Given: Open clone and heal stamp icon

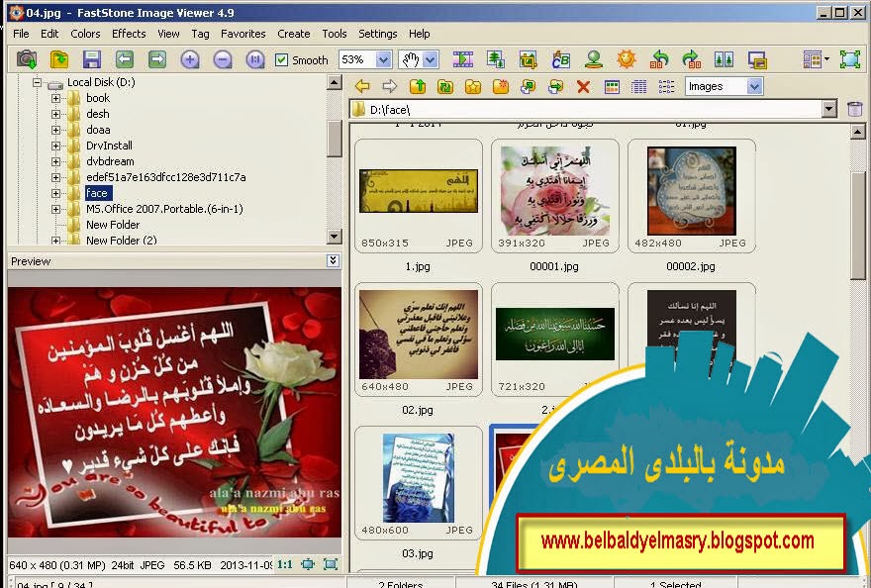Looking at the screenshot, I should [594, 59].
